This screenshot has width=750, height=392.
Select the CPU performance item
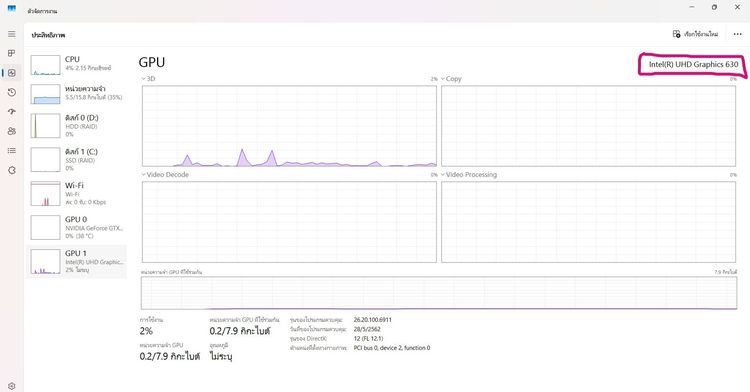[77, 65]
